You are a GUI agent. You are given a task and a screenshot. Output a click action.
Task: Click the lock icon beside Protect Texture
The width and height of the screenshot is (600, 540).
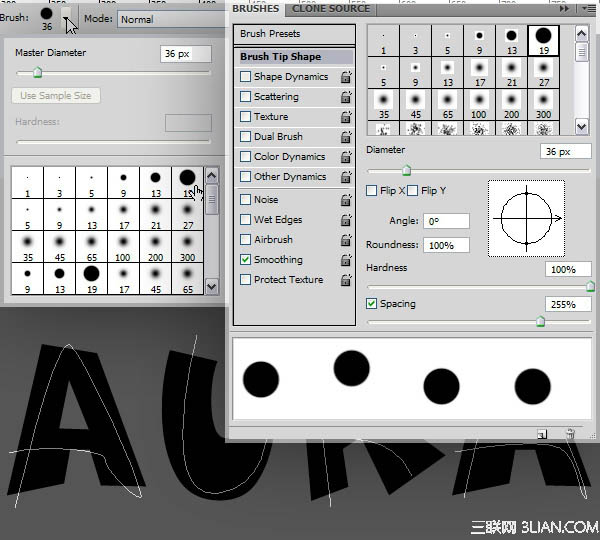tap(346, 280)
